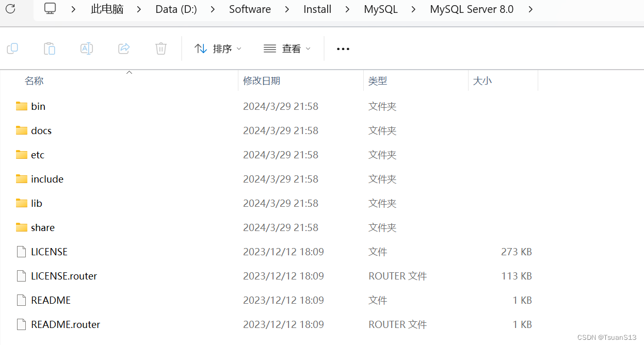Click 文件 type in the LICENSE row
Image resolution: width=644 pixels, height=345 pixels.
tap(378, 252)
